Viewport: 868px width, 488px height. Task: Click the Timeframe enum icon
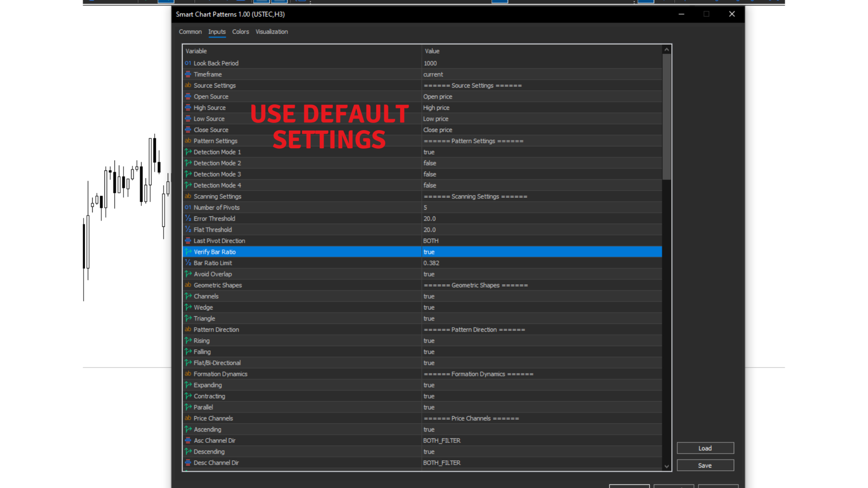(x=188, y=75)
